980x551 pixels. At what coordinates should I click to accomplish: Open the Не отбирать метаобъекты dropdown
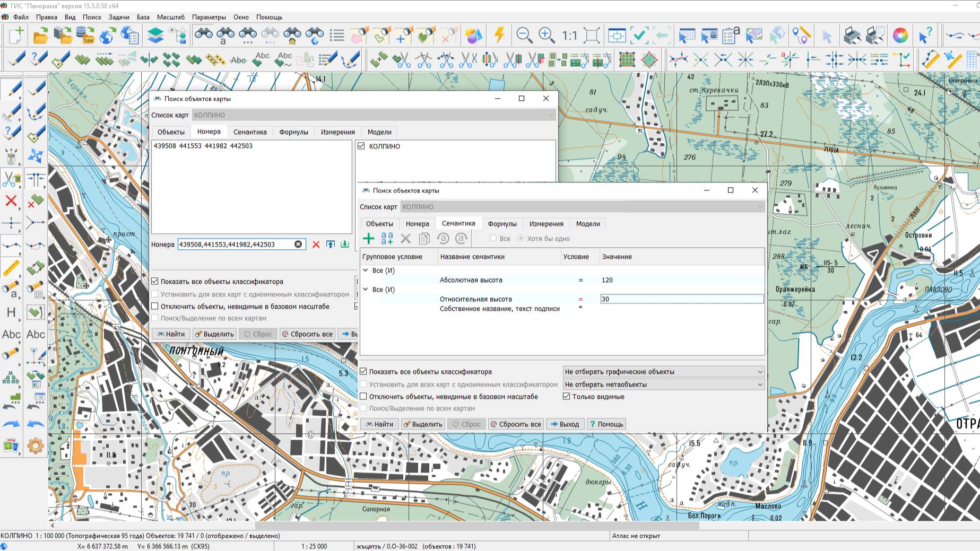tap(663, 384)
